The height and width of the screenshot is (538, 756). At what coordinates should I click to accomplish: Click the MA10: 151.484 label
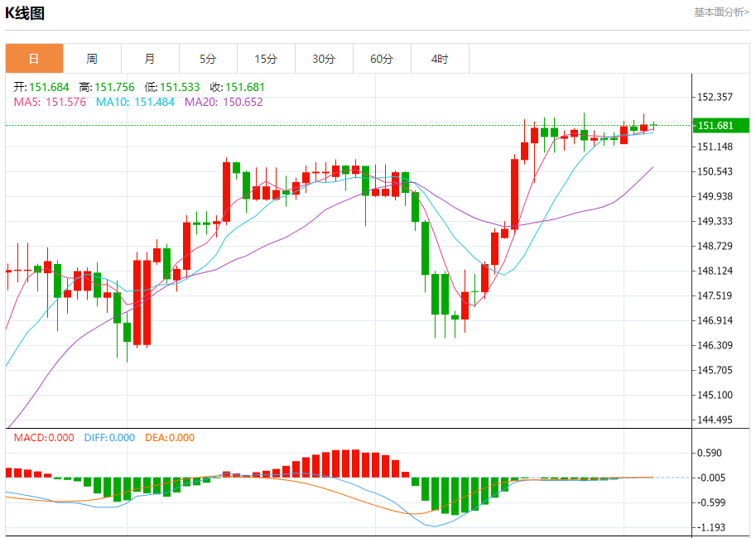(x=135, y=102)
